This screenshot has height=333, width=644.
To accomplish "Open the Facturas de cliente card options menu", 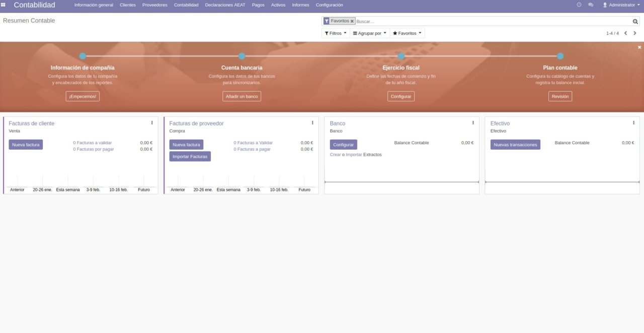I will click(152, 122).
